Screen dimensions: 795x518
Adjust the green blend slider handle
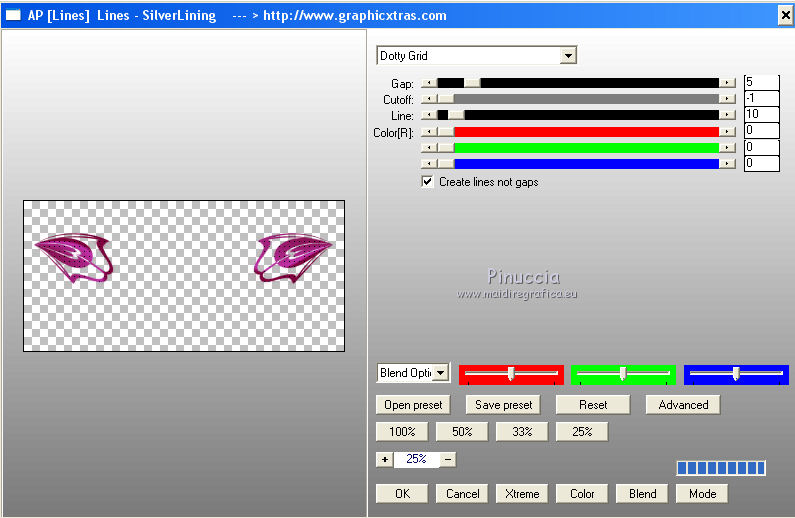point(623,374)
